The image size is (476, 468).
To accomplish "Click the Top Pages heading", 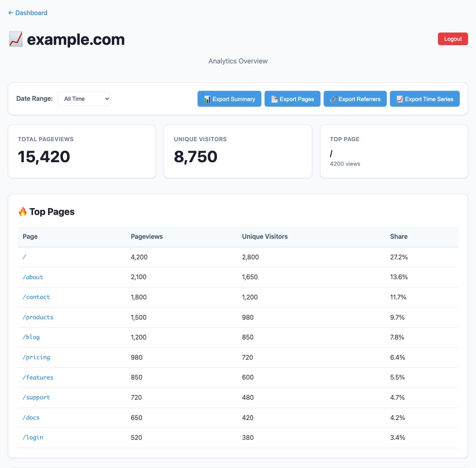I will tap(52, 212).
